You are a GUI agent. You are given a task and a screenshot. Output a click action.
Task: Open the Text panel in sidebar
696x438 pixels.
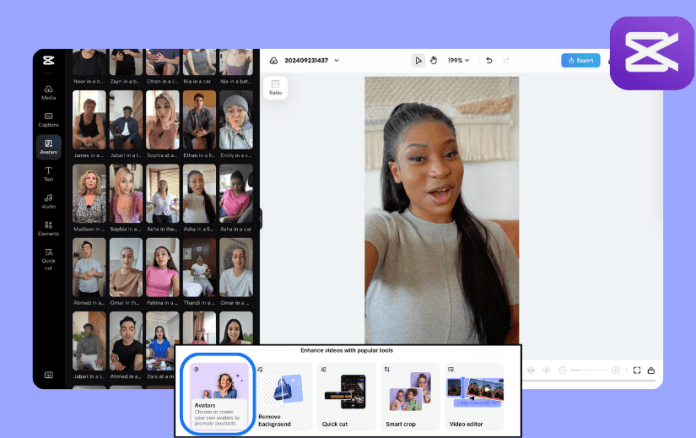(48, 174)
